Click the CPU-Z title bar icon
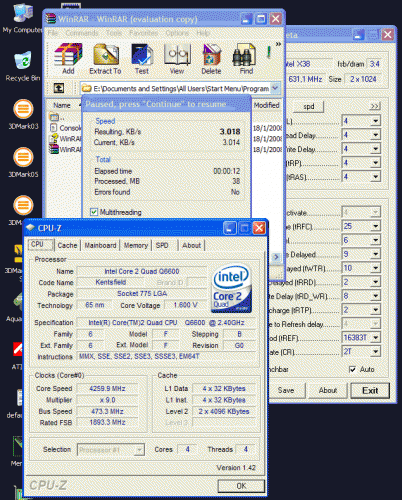Viewport: 402px width, 500px height. click(31, 227)
